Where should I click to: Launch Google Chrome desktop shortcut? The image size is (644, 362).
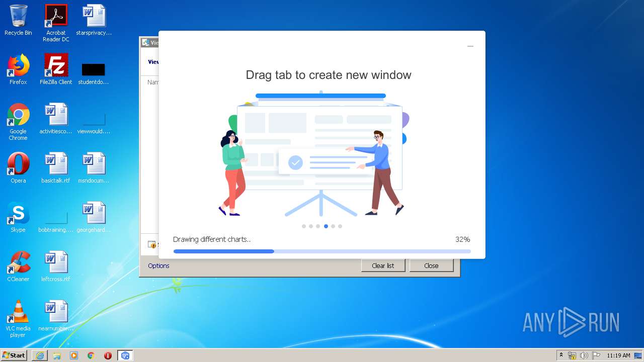point(18,122)
